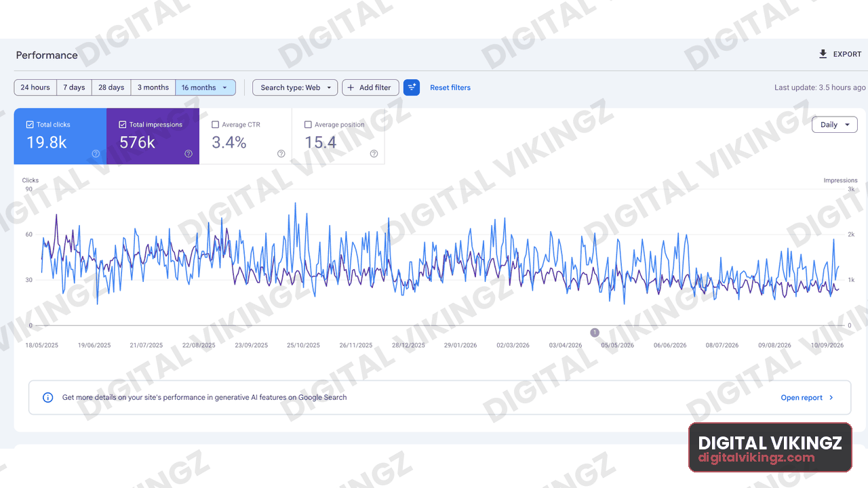868x488 pixels.
Task: Select the 7 days range tab
Action: [75, 87]
